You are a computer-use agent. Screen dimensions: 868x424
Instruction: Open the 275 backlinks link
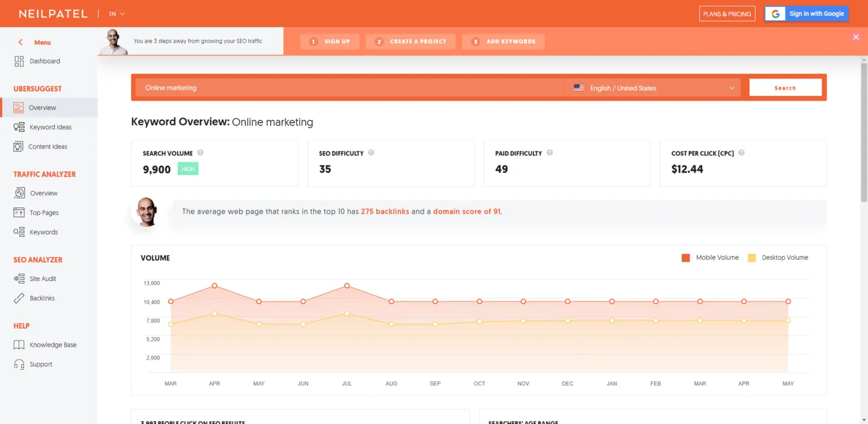tap(385, 212)
